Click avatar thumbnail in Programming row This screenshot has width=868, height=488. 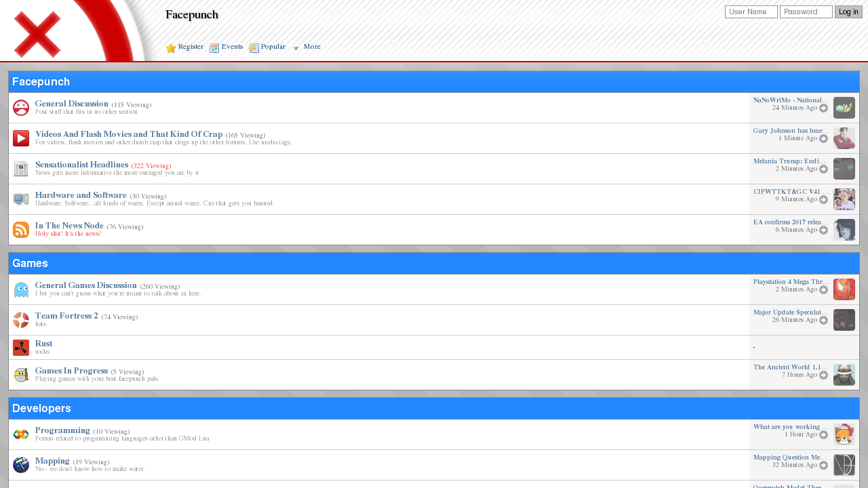[x=844, y=434]
